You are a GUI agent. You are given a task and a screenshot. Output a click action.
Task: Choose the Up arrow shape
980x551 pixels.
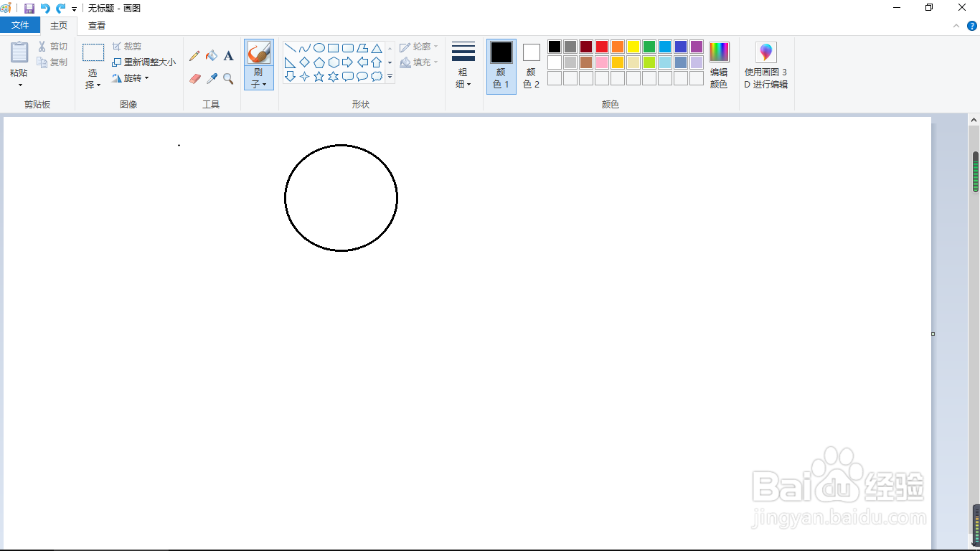377,62
